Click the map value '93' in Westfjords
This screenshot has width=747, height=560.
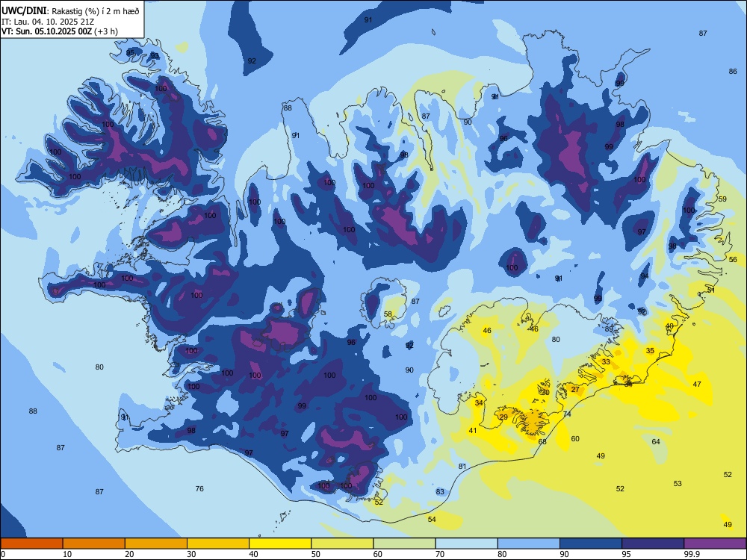coord(155,56)
